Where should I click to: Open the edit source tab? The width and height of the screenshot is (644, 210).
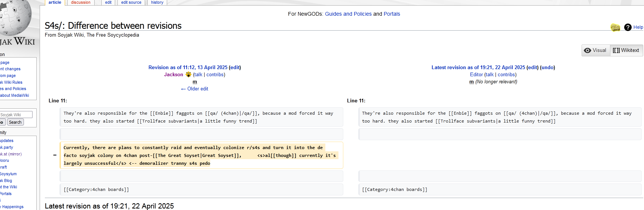coord(131,2)
